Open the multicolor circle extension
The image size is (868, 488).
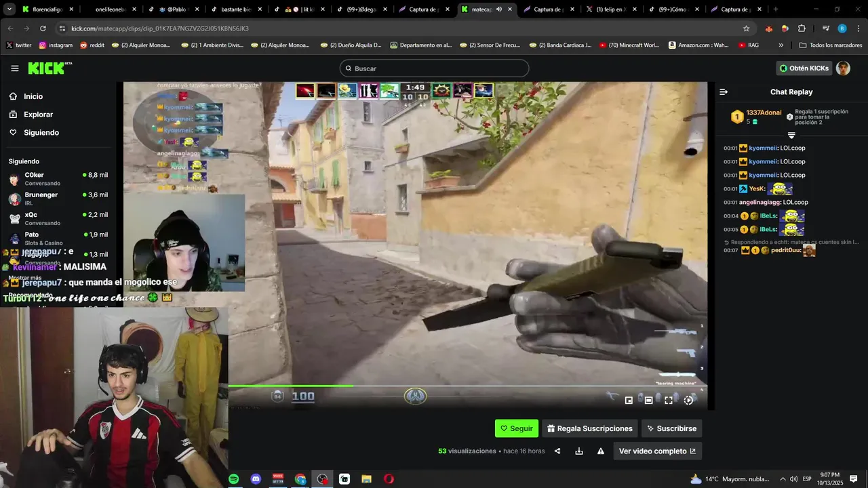coord(785,28)
